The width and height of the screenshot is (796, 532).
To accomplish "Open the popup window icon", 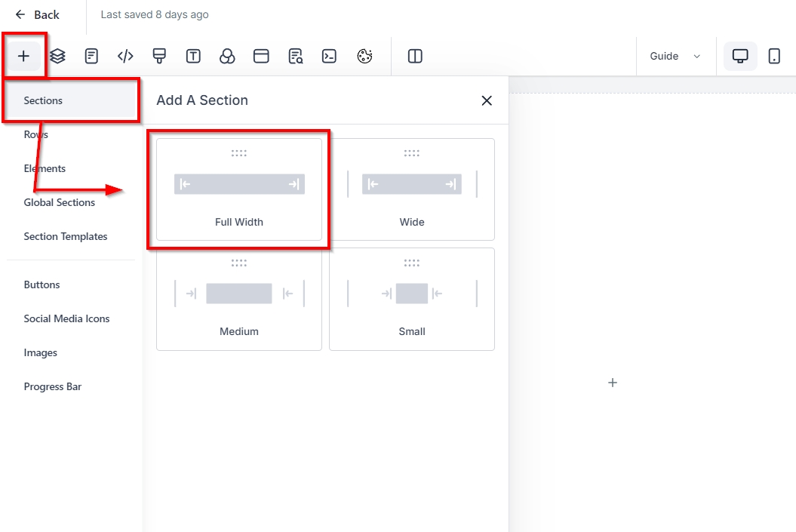I will (x=261, y=56).
